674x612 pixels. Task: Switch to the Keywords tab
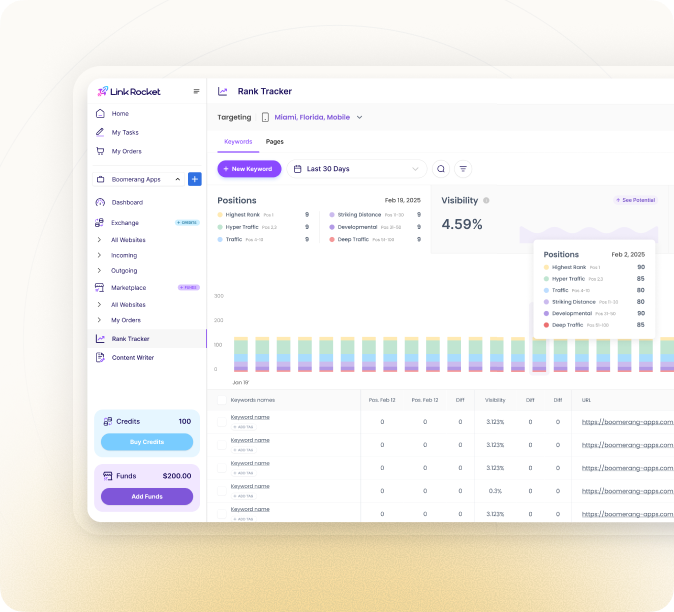pos(238,141)
